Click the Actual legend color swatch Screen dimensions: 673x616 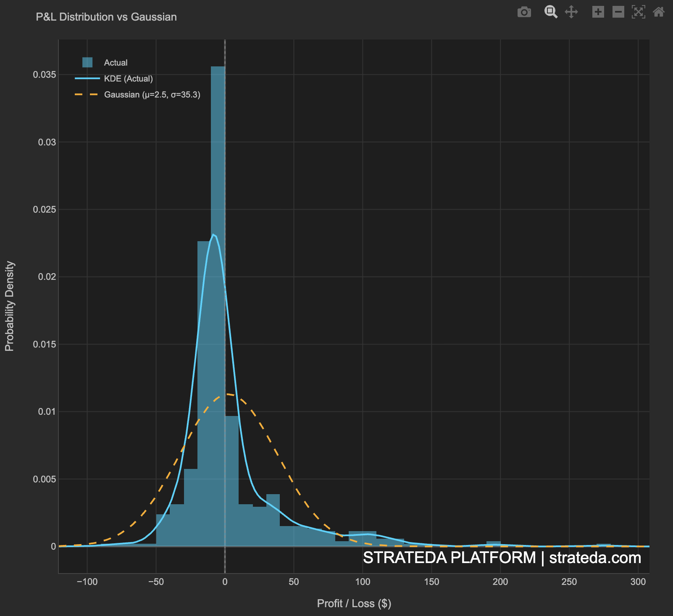[87, 62]
